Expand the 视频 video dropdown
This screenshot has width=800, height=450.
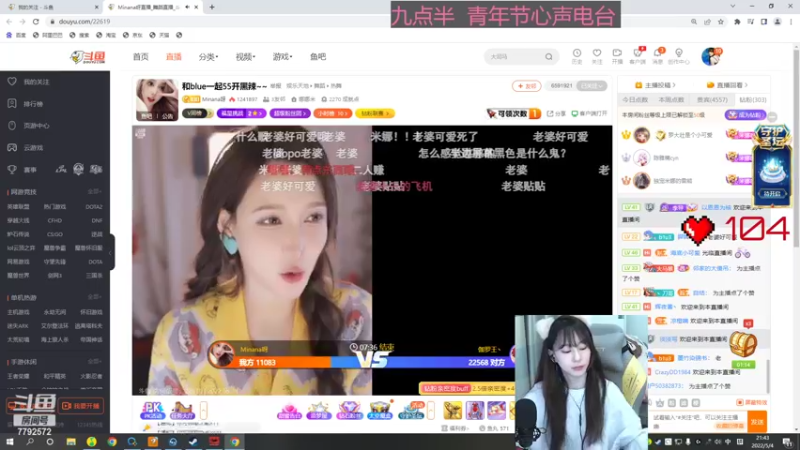click(245, 57)
